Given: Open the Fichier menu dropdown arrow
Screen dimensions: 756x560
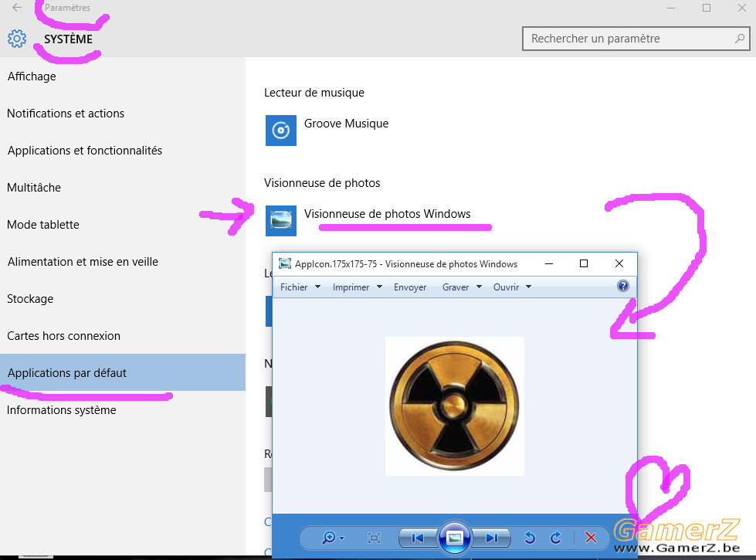Looking at the screenshot, I should [317, 287].
